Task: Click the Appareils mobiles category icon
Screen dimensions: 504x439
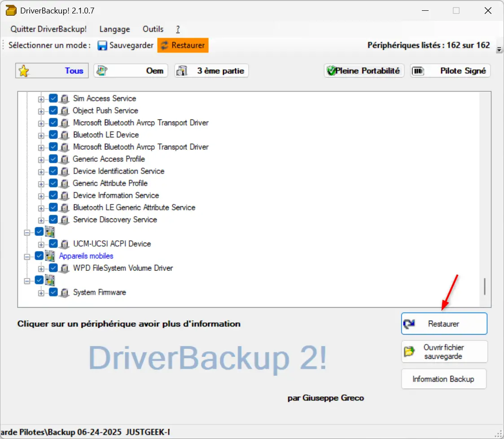Action: [50, 256]
